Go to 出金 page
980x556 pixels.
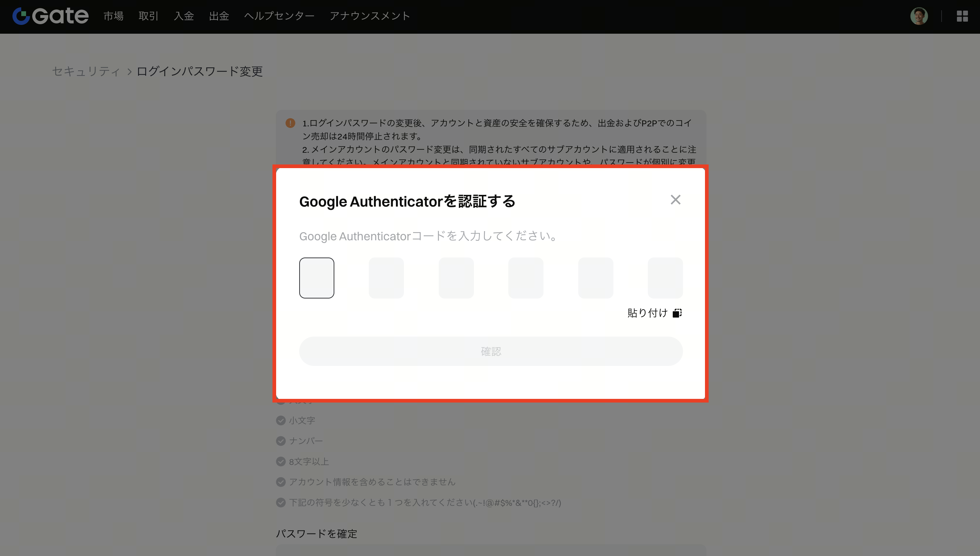coord(219,16)
